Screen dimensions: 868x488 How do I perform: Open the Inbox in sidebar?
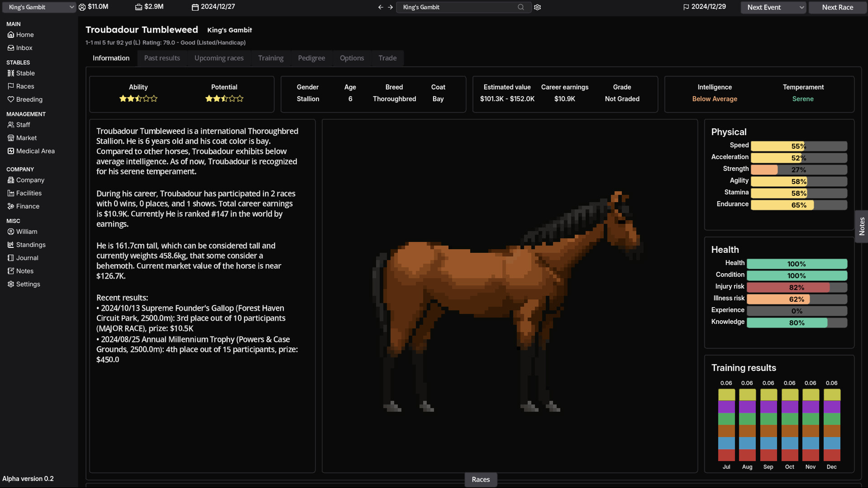tap(24, 48)
